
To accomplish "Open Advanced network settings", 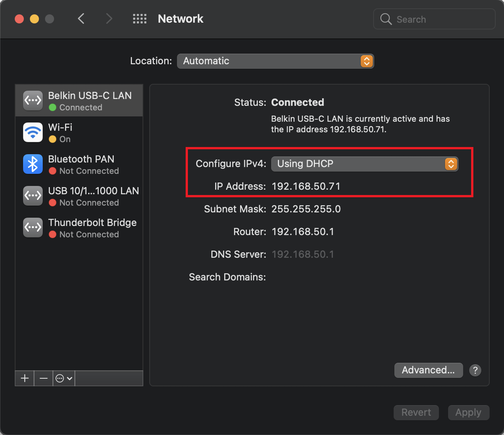I will point(428,370).
